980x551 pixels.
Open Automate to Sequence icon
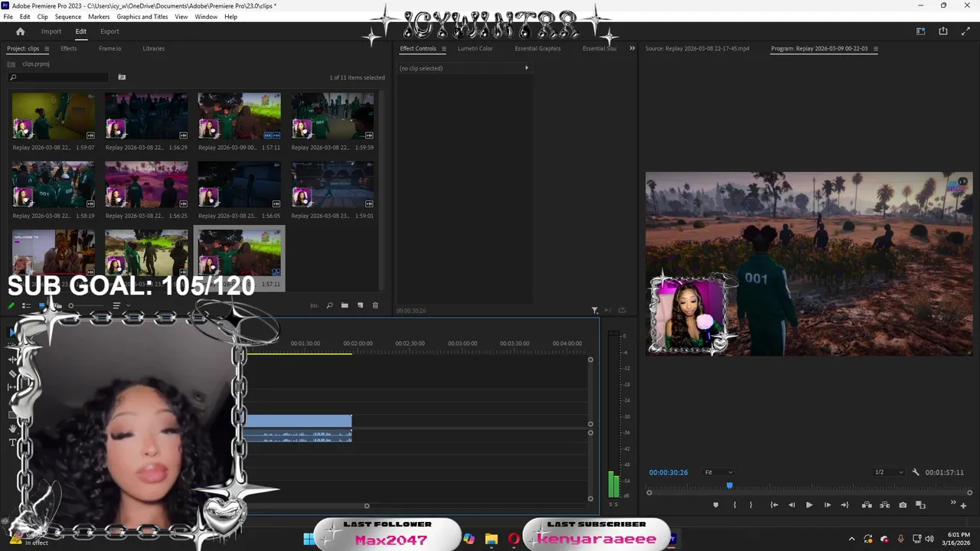point(314,305)
